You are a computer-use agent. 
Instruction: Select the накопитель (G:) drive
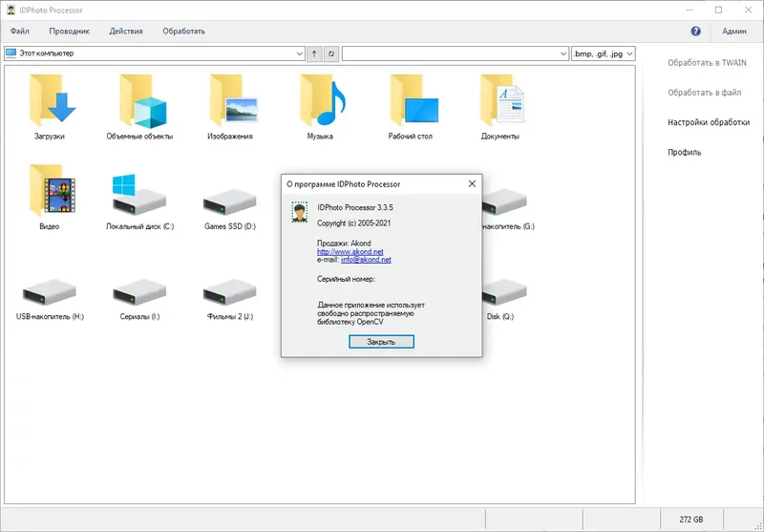point(508,207)
